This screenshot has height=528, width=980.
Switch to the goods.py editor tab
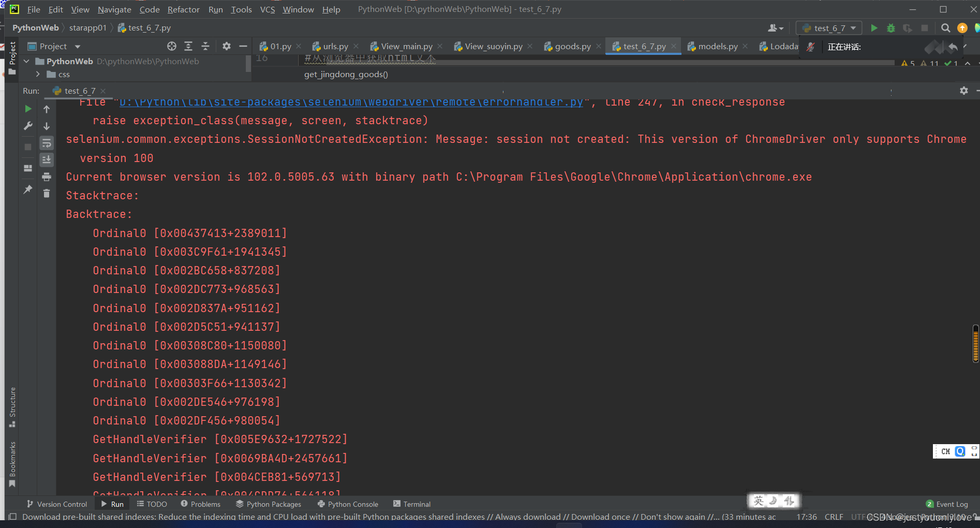point(571,46)
